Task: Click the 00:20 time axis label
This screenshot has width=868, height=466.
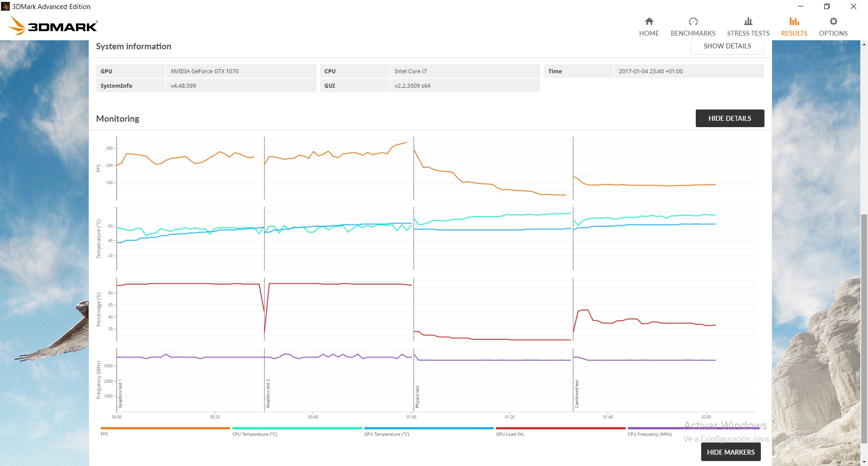Action: point(215,417)
